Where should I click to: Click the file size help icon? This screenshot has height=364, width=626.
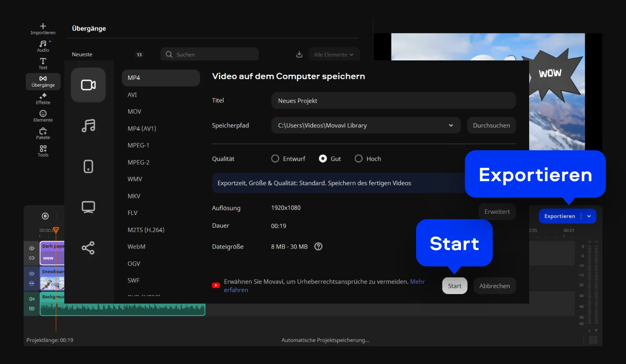(318, 247)
